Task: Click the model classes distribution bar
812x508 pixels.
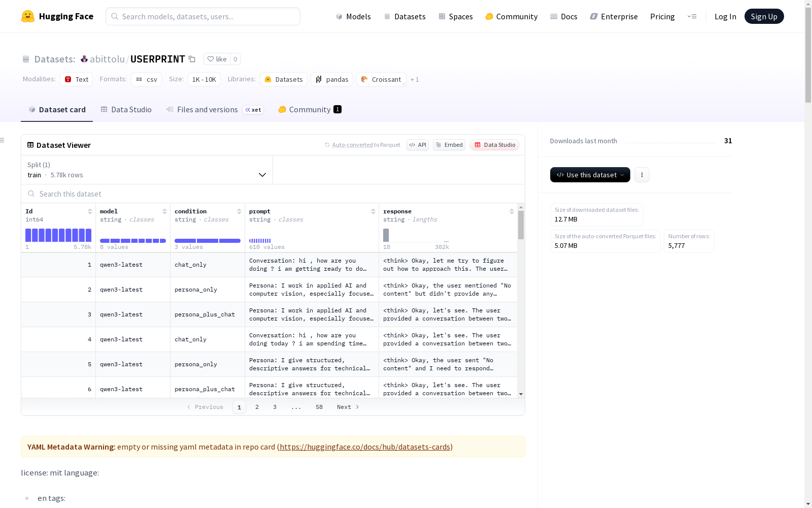Action: pyautogui.click(x=133, y=241)
